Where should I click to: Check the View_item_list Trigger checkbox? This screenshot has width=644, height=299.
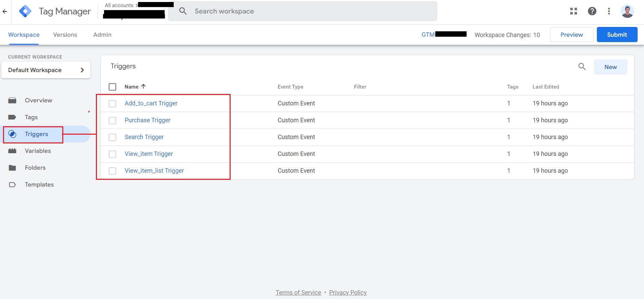(x=112, y=171)
